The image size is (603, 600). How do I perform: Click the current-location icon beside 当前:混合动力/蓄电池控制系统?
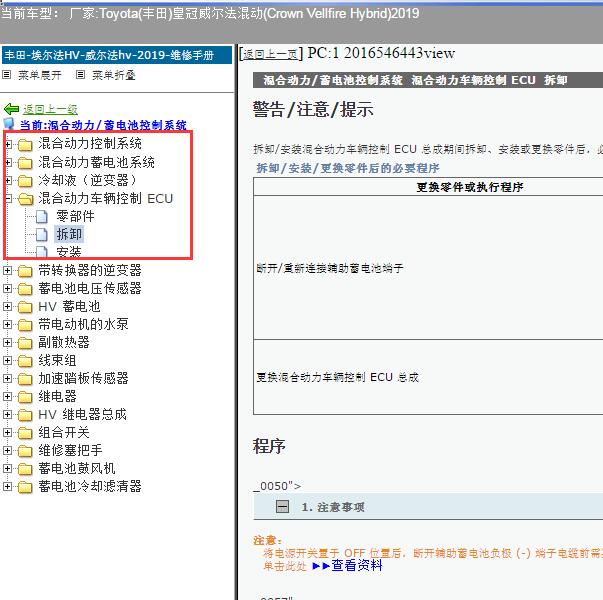click(10, 125)
